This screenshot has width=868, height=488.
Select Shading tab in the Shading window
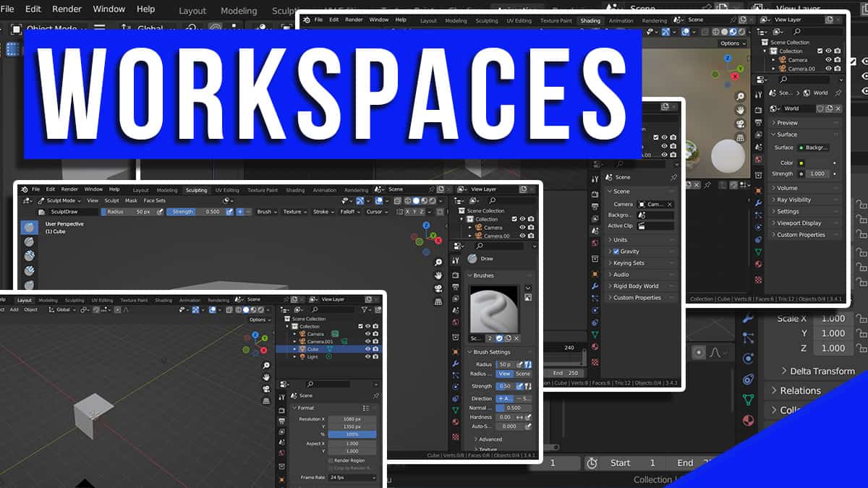pos(590,20)
